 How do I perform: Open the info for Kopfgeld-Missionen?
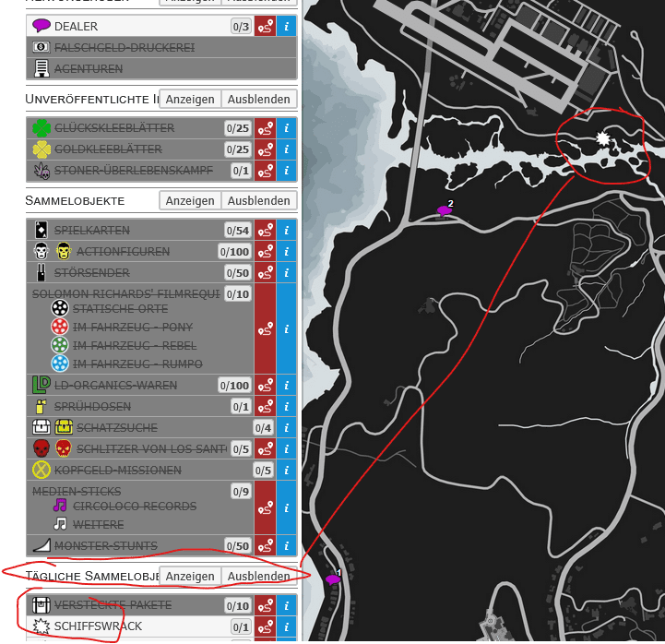coord(286,470)
